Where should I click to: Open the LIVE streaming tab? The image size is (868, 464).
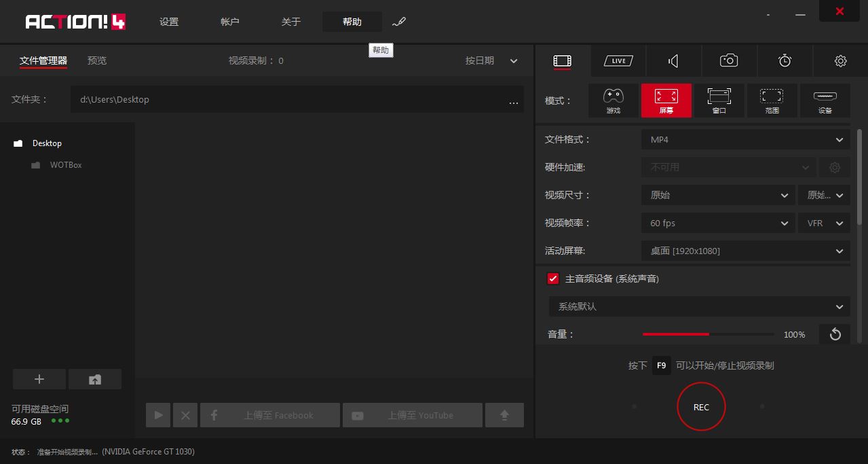(618, 61)
